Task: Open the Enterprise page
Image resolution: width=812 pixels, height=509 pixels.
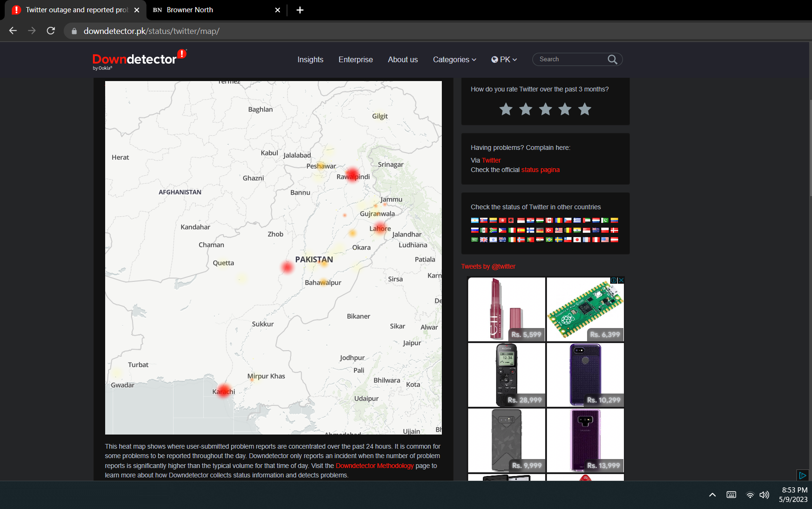Action: click(x=356, y=59)
